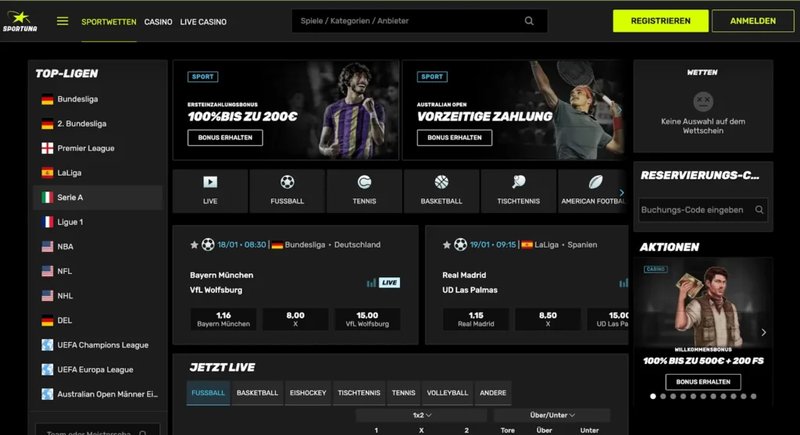
Task: Open the 1x2 market dropdown
Action: coord(422,415)
